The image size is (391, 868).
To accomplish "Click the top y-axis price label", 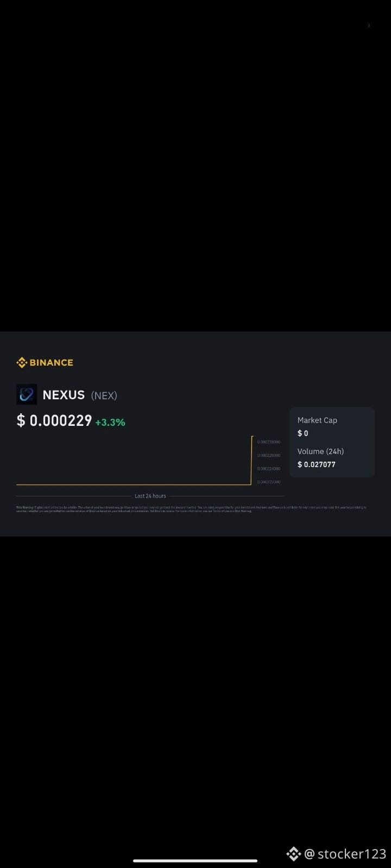I will [x=269, y=442].
